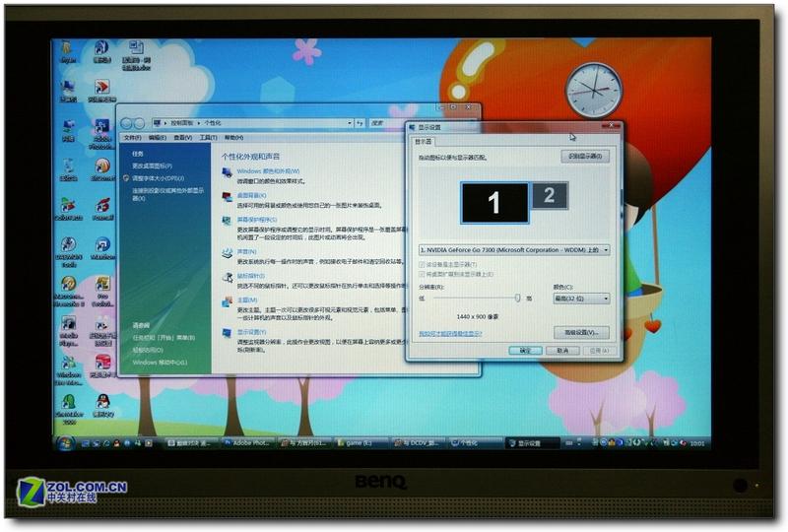Click the OK (确定) button
This screenshot has height=532, width=788.
(525, 351)
